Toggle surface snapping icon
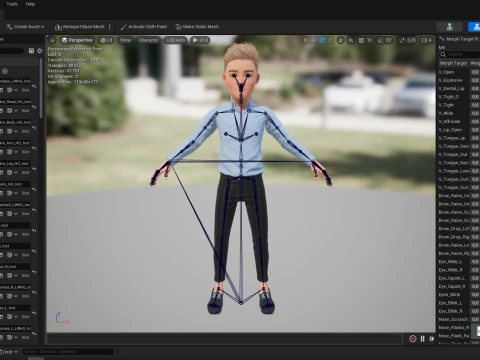Image resolution: width=480 pixels, height=360 pixels. point(351,40)
